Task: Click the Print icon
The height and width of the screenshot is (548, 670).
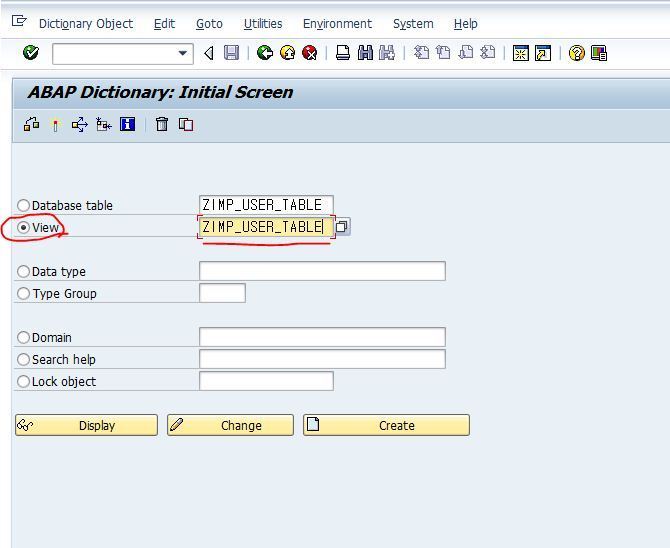Action: point(343,53)
